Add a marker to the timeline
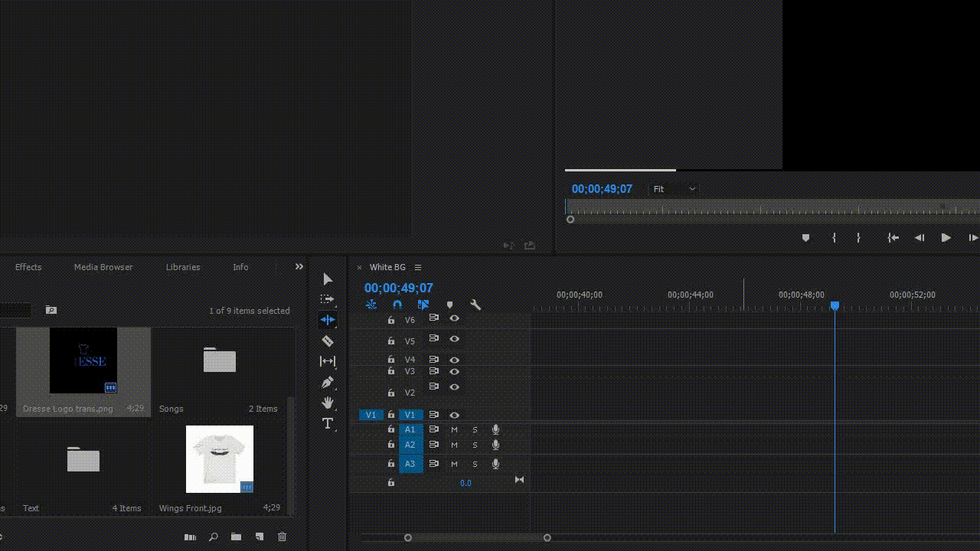The height and width of the screenshot is (551, 980). tap(449, 305)
